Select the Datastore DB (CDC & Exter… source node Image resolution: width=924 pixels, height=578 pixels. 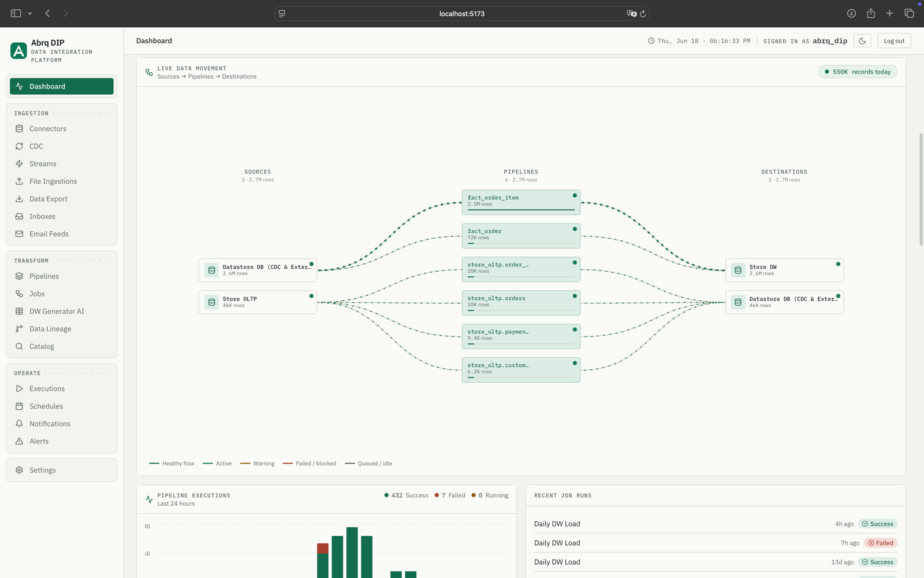(258, 270)
